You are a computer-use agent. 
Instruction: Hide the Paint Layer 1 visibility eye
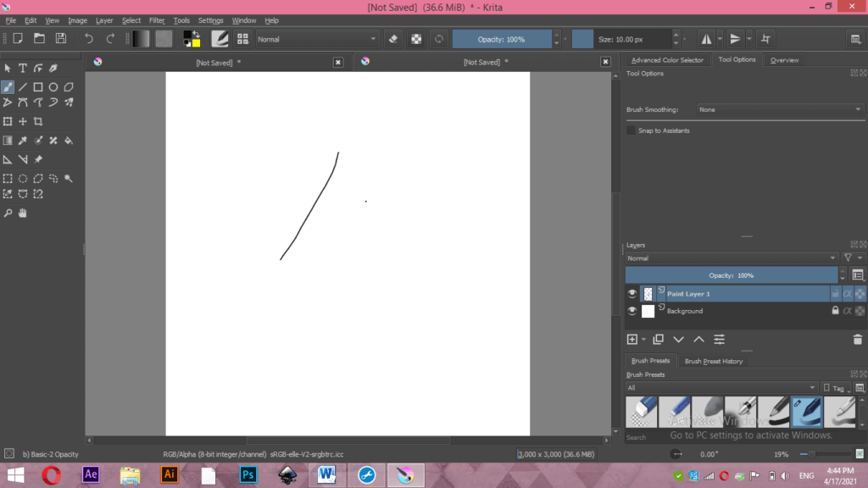(x=632, y=293)
